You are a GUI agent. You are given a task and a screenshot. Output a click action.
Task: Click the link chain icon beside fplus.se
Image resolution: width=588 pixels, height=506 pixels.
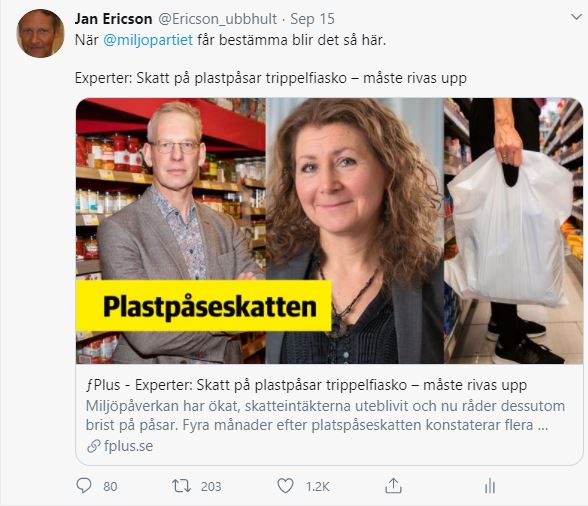point(93,446)
